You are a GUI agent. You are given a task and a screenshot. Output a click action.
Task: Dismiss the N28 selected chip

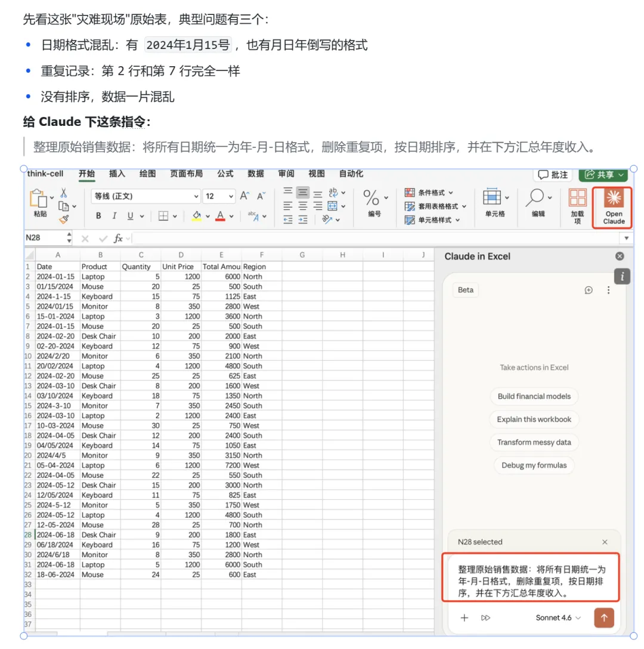605,542
